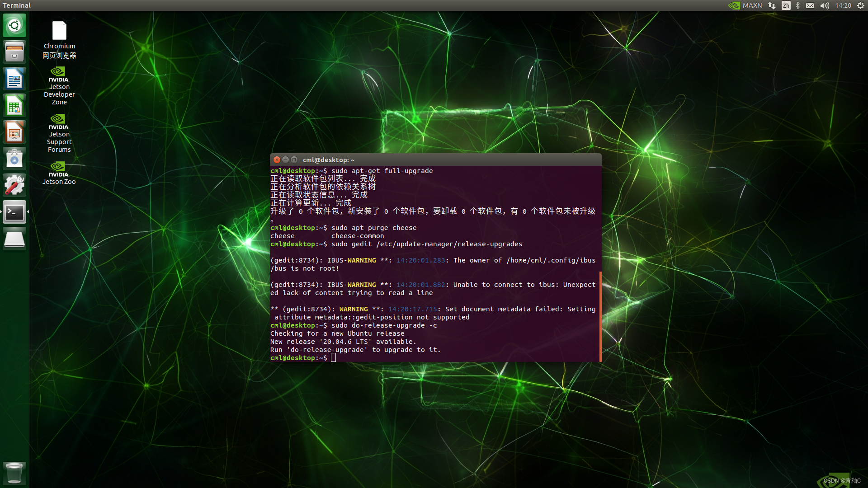Open the mail messaging indicator
Image resolution: width=868 pixels, height=488 pixels.
[x=810, y=5]
